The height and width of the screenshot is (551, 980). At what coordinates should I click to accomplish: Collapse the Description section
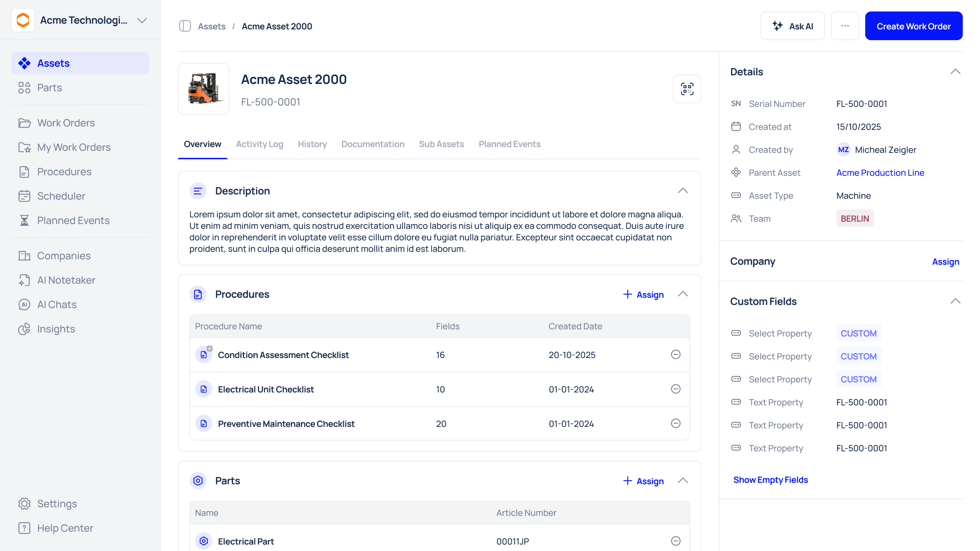(x=683, y=190)
